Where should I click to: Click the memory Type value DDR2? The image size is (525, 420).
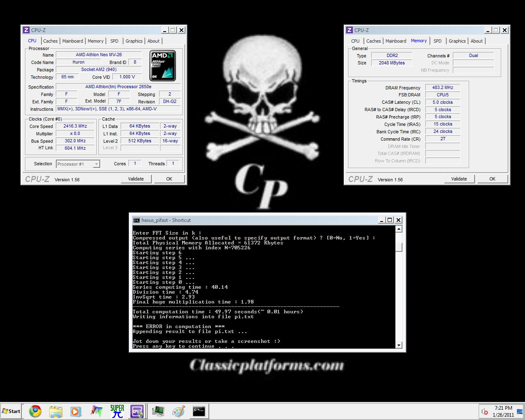coord(392,55)
